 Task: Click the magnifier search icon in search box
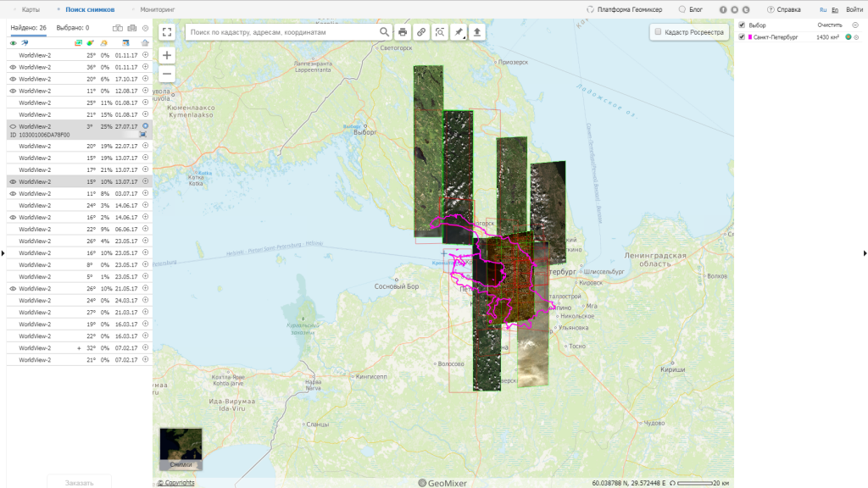384,32
